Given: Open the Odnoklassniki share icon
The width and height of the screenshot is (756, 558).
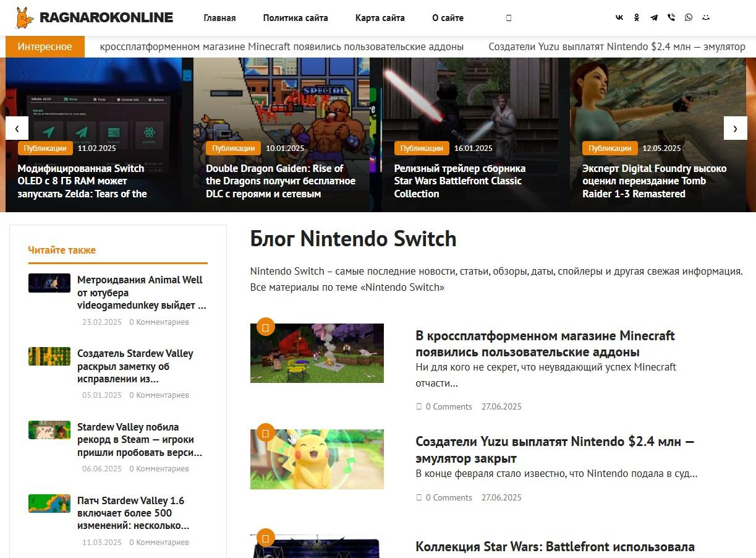Looking at the screenshot, I should (x=637, y=17).
